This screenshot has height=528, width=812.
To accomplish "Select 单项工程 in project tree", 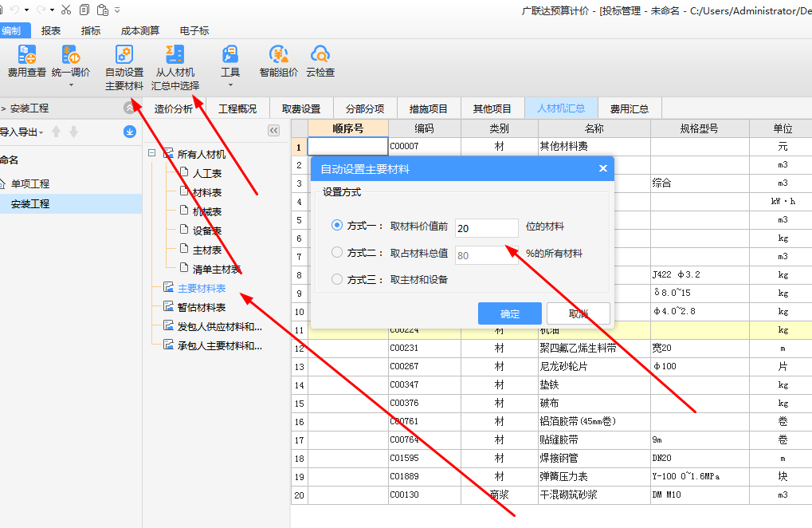I will click(x=30, y=183).
